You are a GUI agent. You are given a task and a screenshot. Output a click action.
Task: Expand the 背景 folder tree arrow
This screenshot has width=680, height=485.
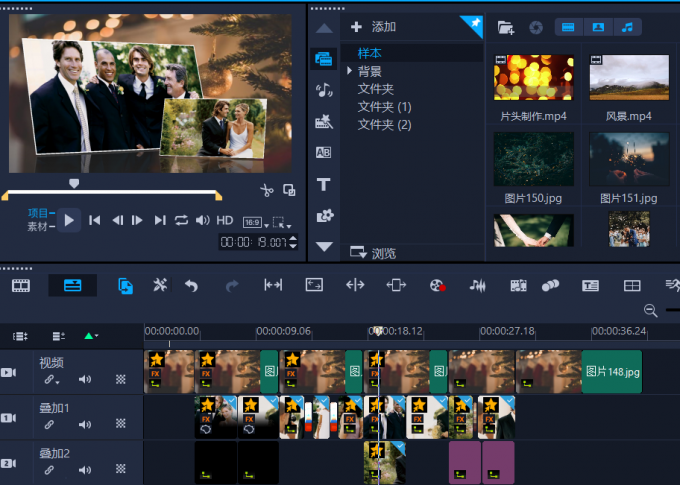pos(349,71)
